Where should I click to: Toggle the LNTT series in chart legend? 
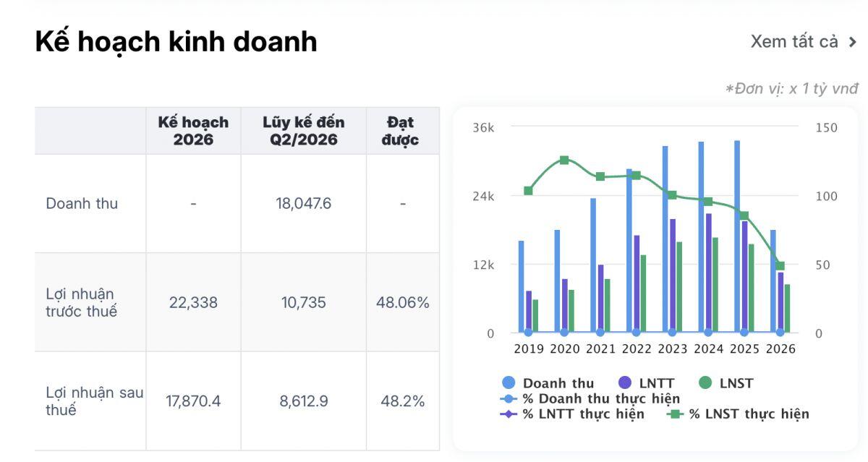(647, 383)
